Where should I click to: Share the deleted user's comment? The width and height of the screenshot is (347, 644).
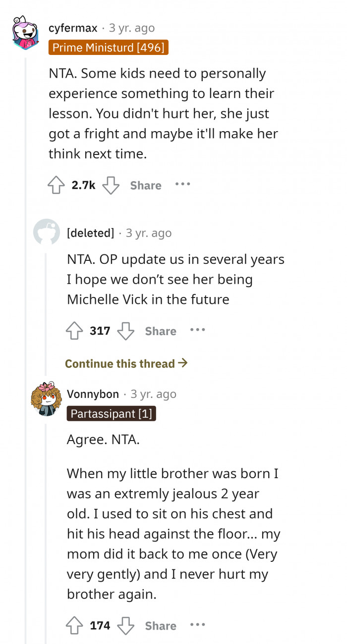(x=161, y=331)
